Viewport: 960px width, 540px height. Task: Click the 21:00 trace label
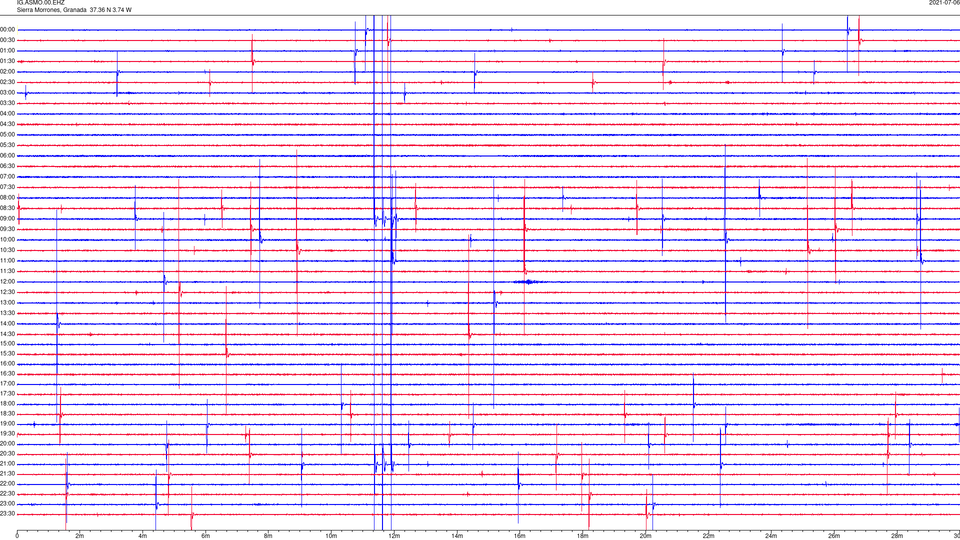[x=8, y=463]
